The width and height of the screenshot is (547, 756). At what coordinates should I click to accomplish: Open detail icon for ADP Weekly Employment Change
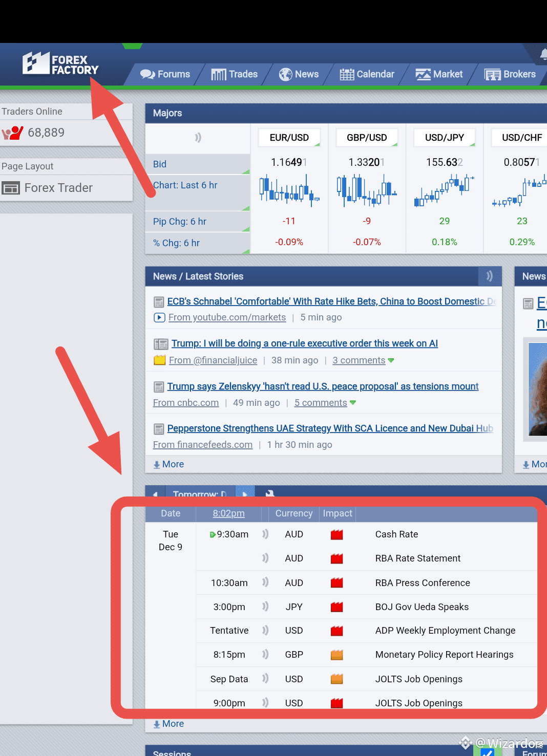[x=265, y=631]
